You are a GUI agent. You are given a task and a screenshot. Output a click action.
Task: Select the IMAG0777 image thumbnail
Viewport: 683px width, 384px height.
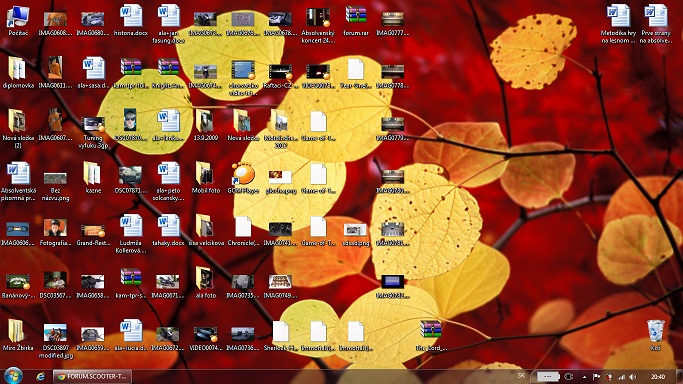(x=392, y=24)
